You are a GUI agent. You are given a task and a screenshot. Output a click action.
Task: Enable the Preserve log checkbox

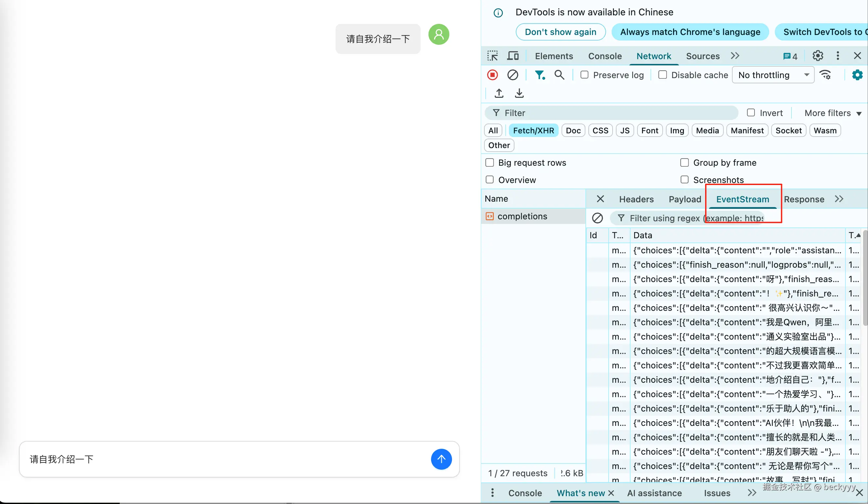point(584,75)
